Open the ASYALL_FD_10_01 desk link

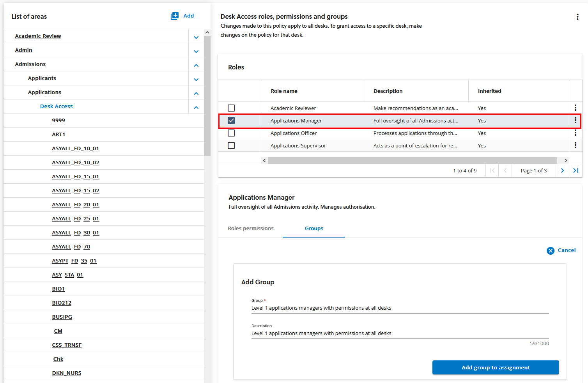[x=76, y=149]
